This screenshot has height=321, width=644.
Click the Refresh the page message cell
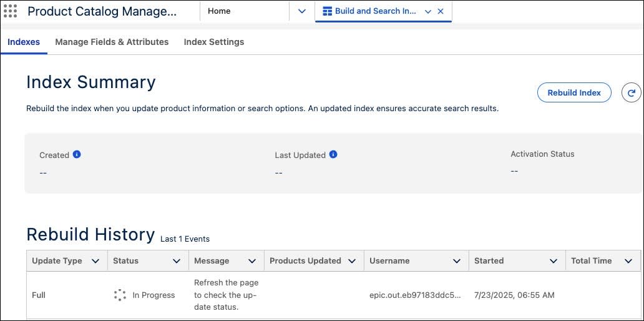point(227,295)
